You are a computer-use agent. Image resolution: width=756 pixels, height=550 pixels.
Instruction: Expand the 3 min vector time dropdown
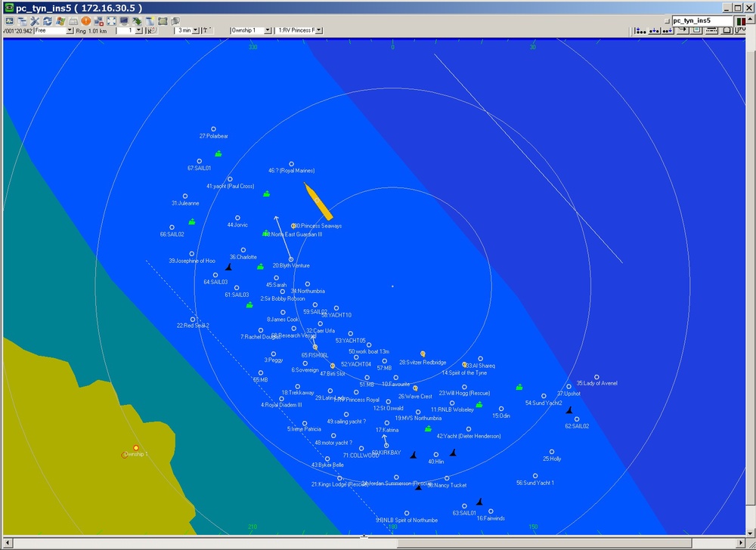coord(195,31)
